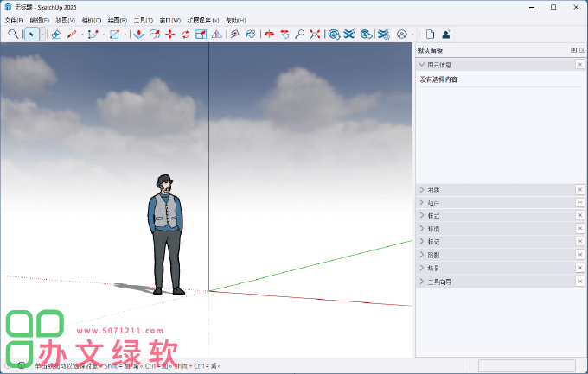Screen dimensions: 588x374
Task: Open the 帮助(H) menu
Action: click(236, 20)
